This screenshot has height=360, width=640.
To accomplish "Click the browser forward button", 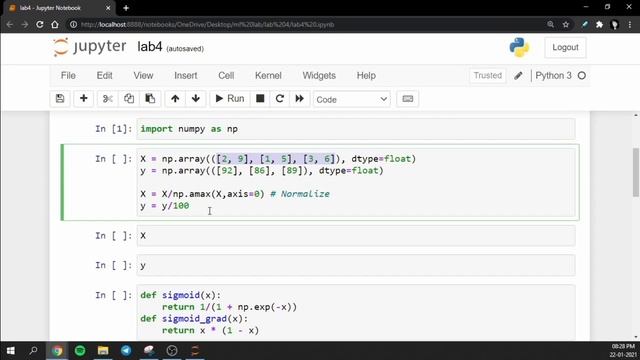I will [24, 24].
